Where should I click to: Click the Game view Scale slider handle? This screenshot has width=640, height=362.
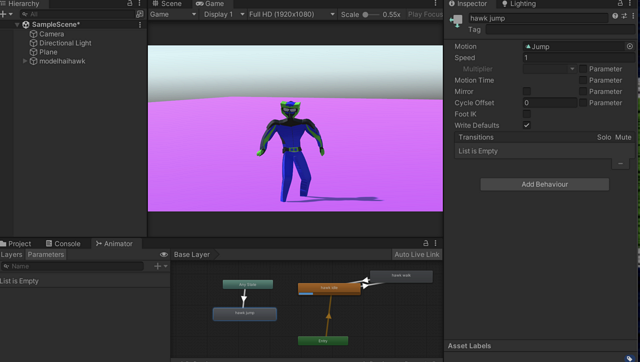point(365,14)
